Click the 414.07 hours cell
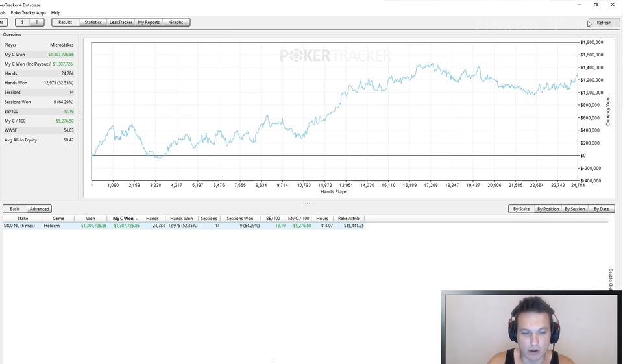This screenshot has width=623, height=364. tap(326, 226)
